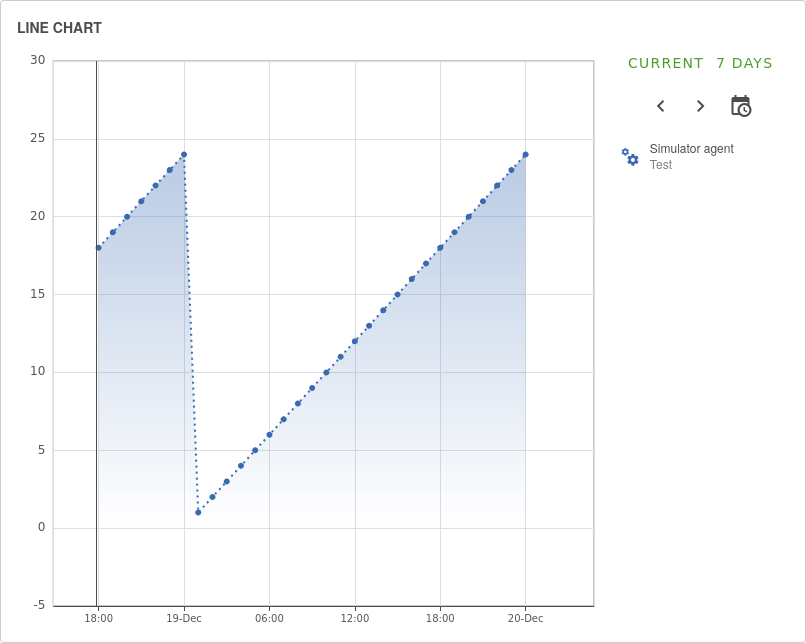Select the peak data point at 19-Dec
This screenshot has height=643, width=806.
pyautogui.click(x=184, y=155)
